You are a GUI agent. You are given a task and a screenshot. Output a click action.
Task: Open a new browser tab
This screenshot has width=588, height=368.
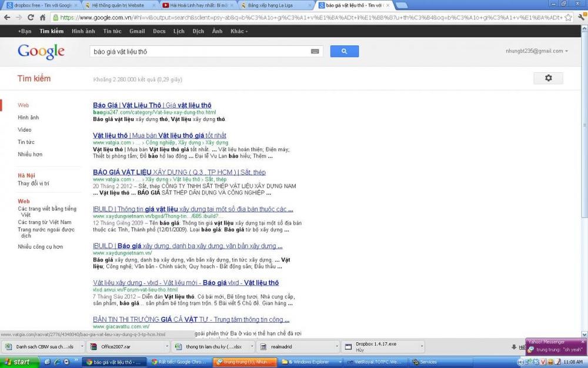click(x=401, y=5)
